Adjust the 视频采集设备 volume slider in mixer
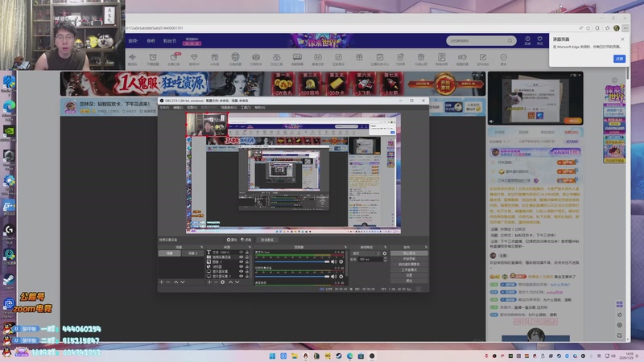Image resolution: width=644 pixels, height=362 pixels. [x=292, y=277]
